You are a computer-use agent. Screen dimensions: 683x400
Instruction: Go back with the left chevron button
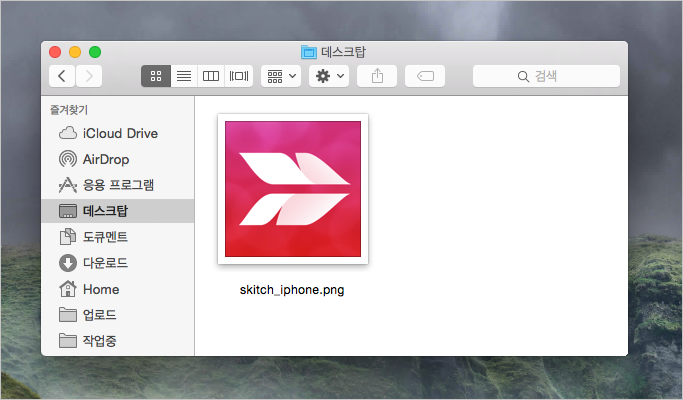click(62, 76)
